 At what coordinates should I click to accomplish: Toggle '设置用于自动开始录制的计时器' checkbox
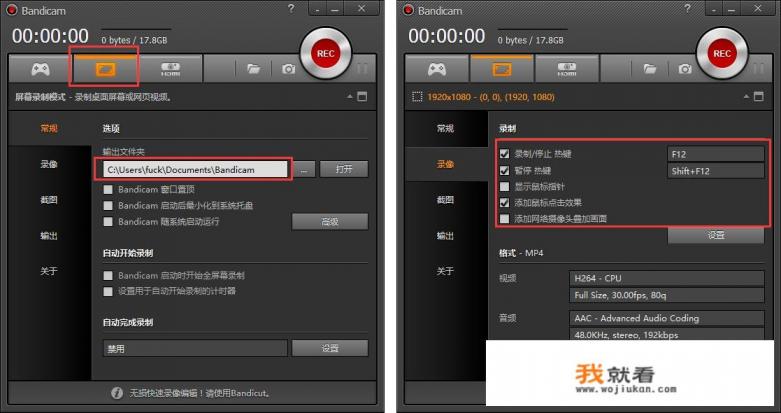[x=108, y=291]
